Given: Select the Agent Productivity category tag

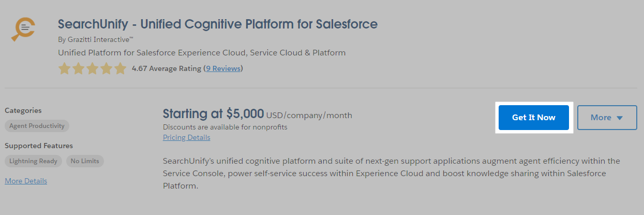Looking at the screenshot, I should click(37, 126).
